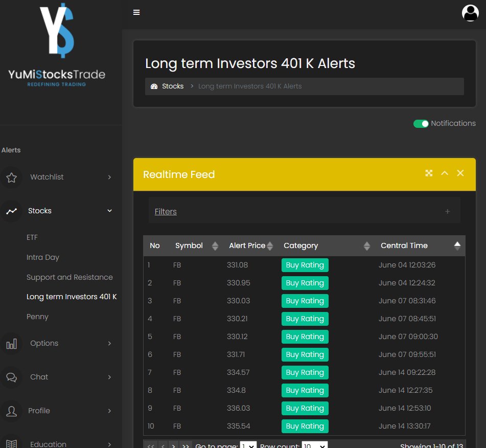Open the Row count dropdown

coord(315,445)
